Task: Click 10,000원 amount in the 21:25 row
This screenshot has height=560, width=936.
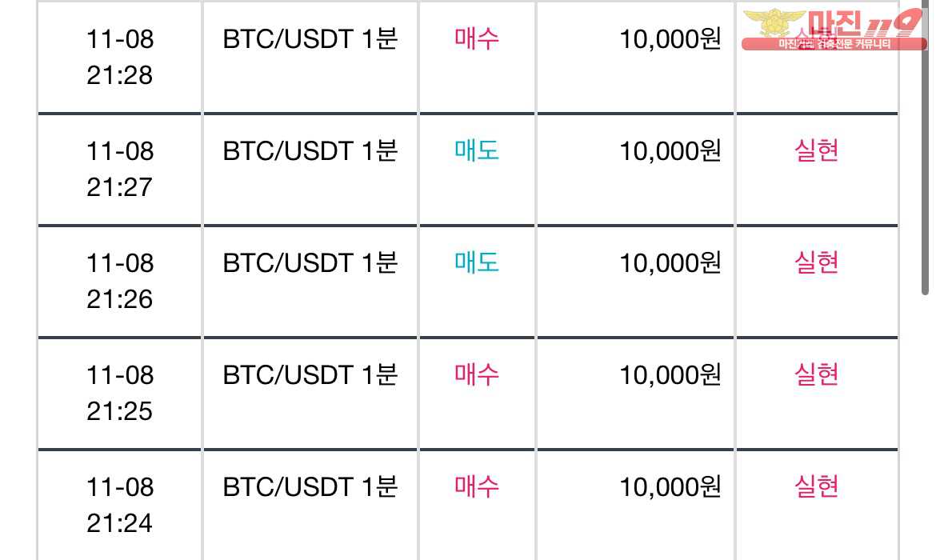Action: point(670,375)
